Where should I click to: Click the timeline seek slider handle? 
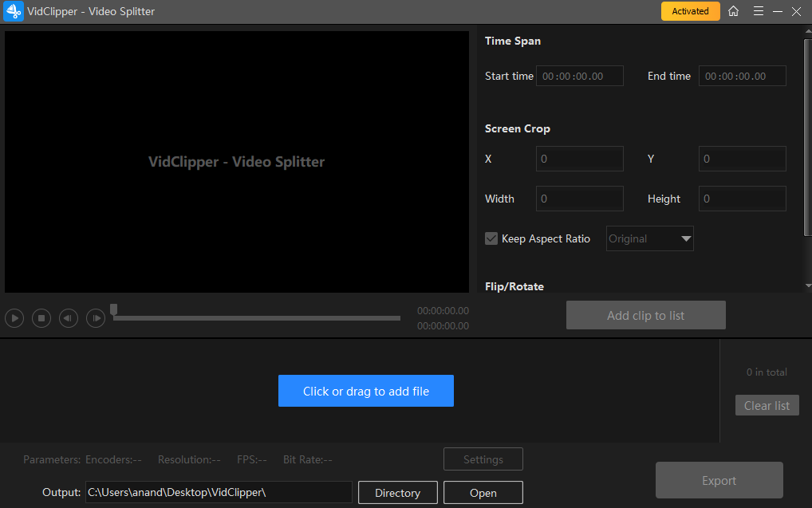[x=114, y=309]
